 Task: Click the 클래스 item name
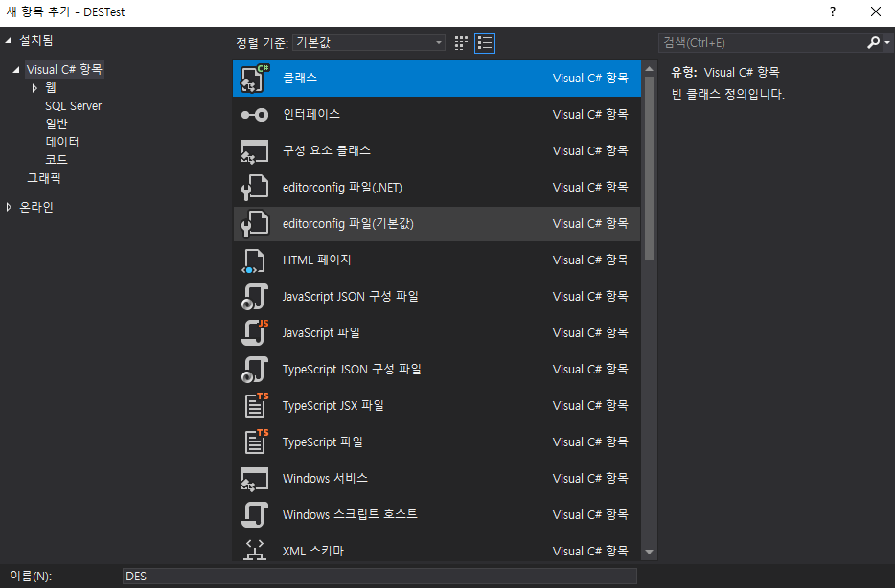pos(300,79)
